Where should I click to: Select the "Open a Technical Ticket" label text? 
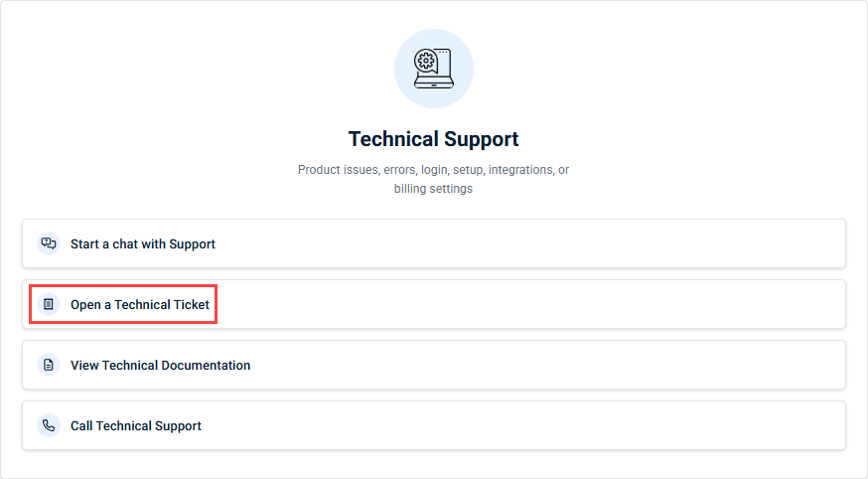click(140, 304)
